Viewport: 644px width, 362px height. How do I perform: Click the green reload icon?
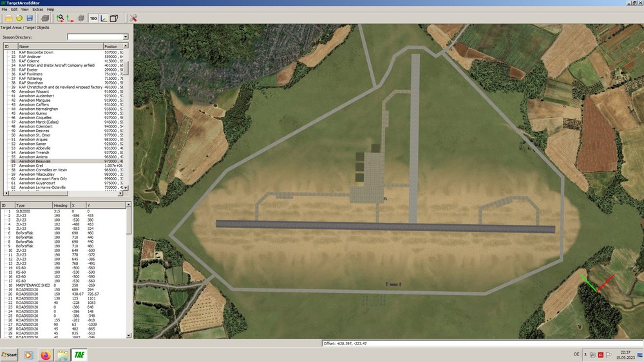[x=19, y=18]
